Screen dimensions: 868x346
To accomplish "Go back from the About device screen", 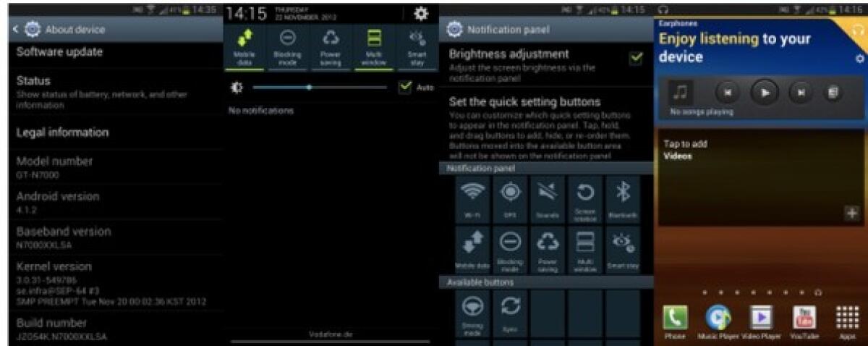I will (x=16, y=30).
